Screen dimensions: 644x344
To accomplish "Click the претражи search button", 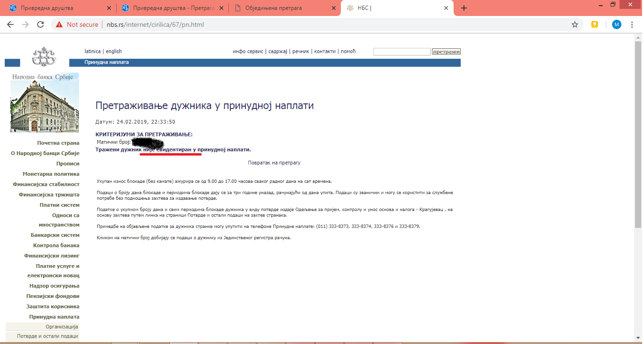I will click(x=446, y=52).
